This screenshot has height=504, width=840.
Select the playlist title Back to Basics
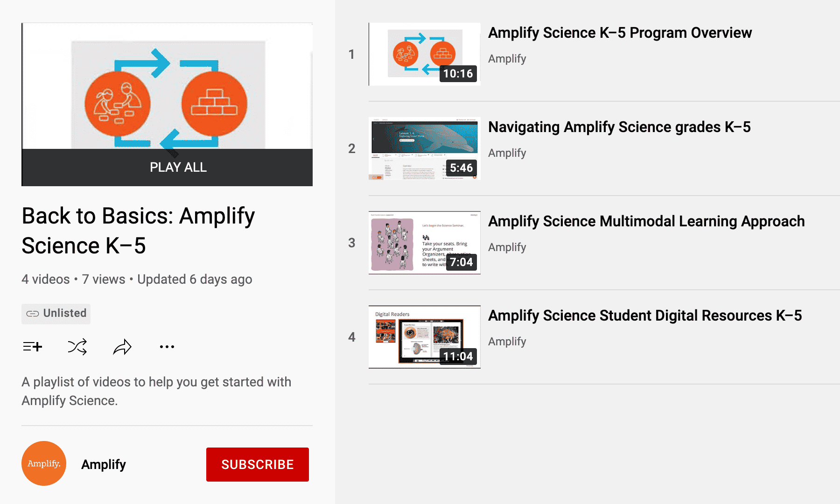pyautogui.click(x=138, y=230)
